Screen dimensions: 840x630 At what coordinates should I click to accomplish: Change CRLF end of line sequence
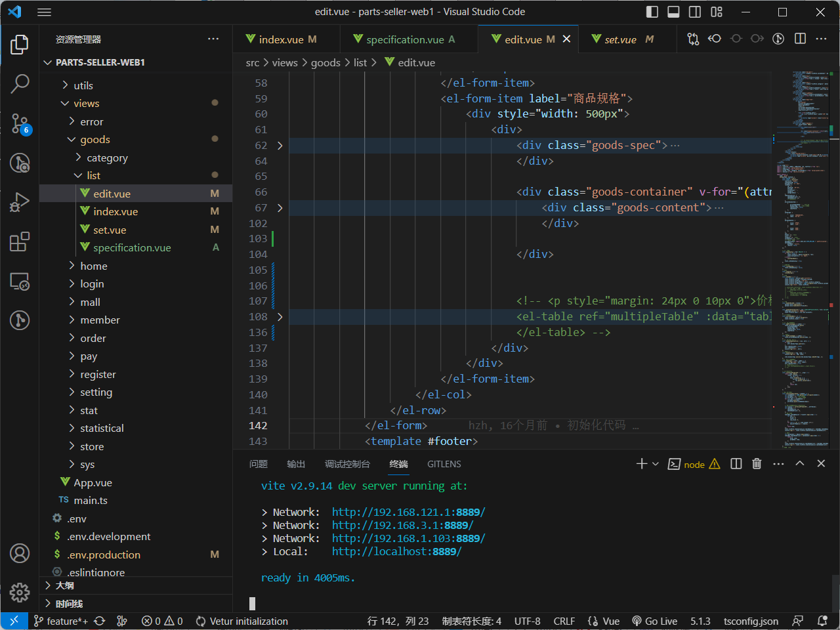coord(564,621)
